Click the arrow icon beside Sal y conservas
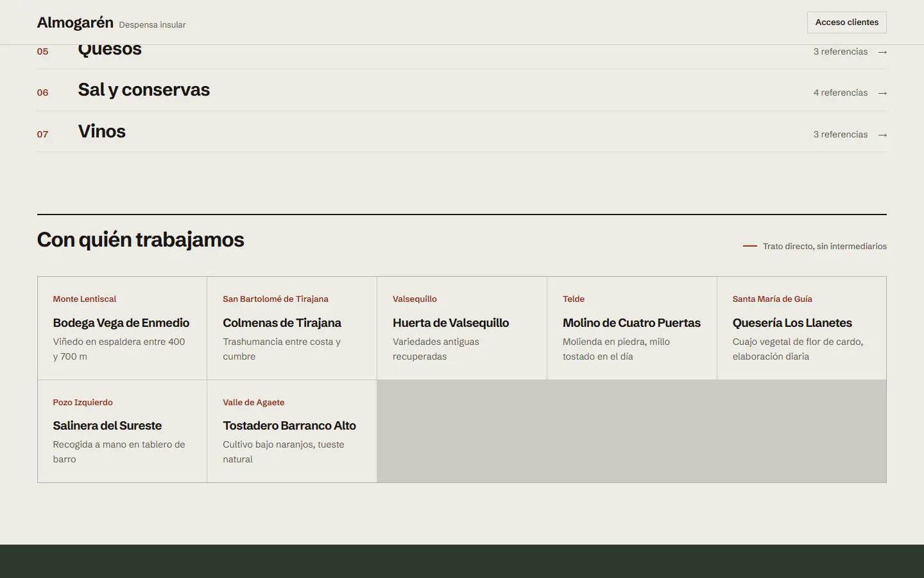Viewport: 924px width, 578px height. (882, 93)
